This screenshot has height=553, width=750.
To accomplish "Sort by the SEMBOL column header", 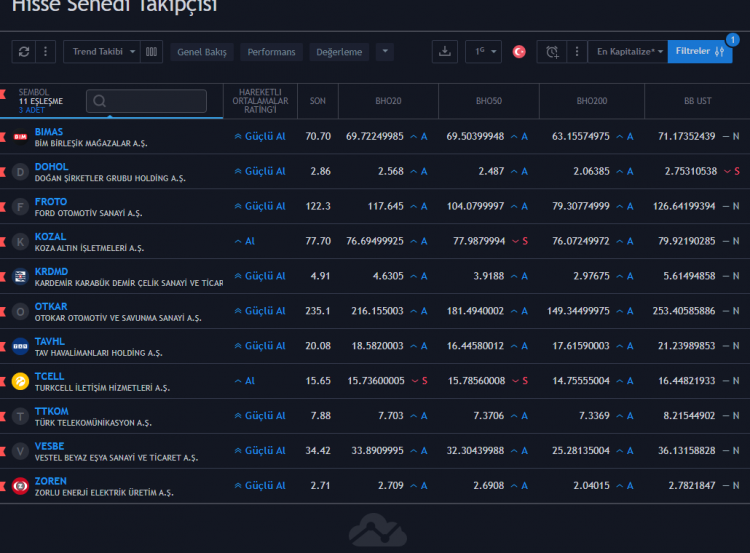I will click(33, 92).
